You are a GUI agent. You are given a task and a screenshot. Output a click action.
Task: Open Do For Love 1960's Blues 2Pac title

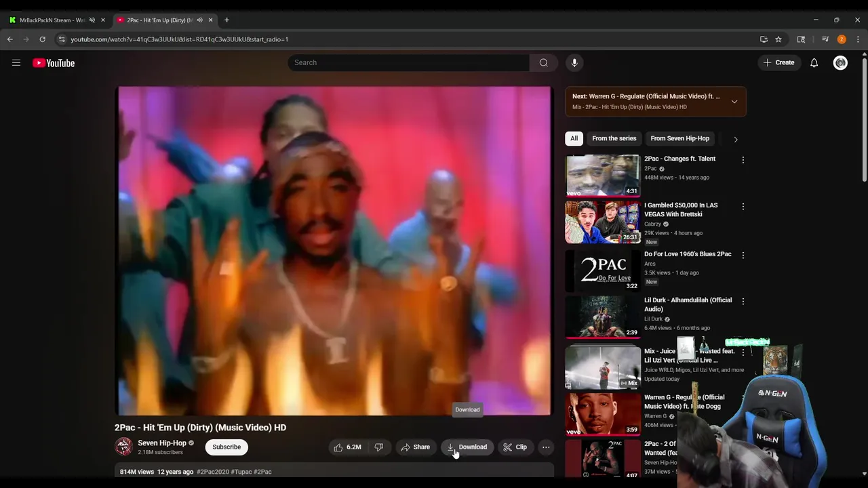tap(688, 254)
